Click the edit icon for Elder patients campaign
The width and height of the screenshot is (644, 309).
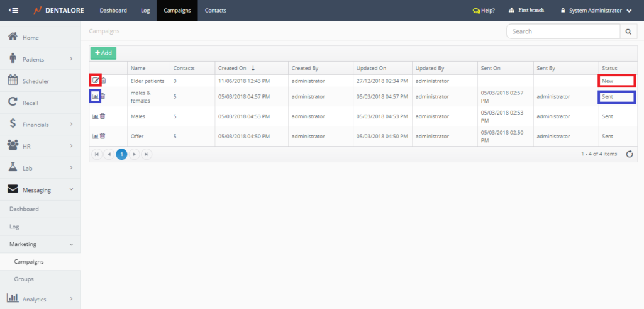coord(95,81)
